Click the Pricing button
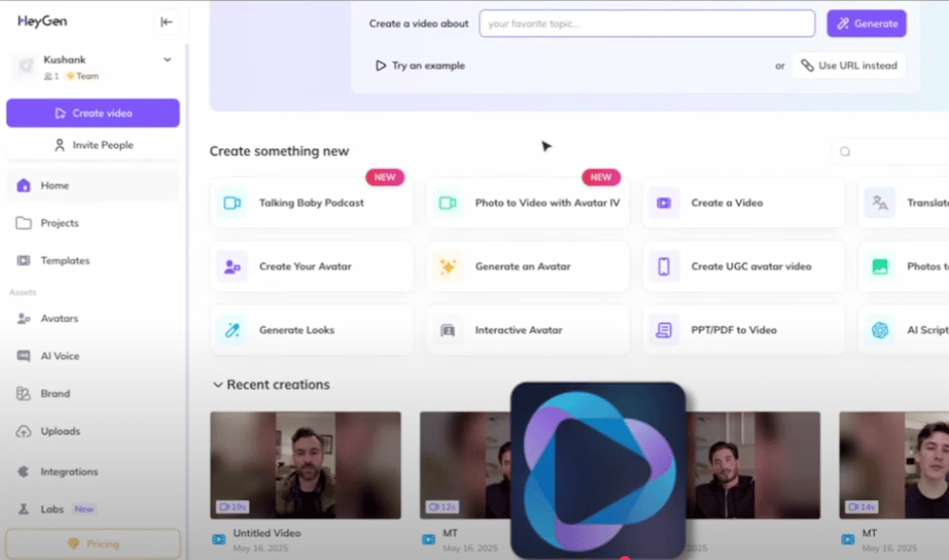 click(x=93, y=544)
